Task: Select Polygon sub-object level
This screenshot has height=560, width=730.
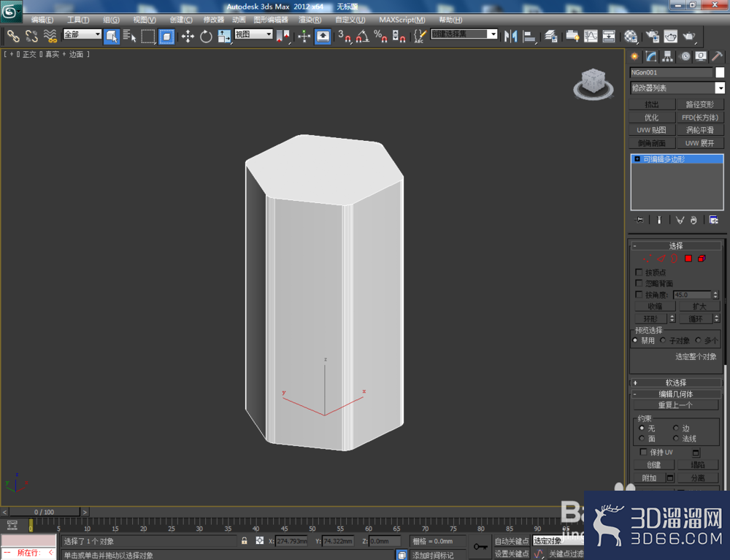Action: pyautogui.click(x=688, y=258)
